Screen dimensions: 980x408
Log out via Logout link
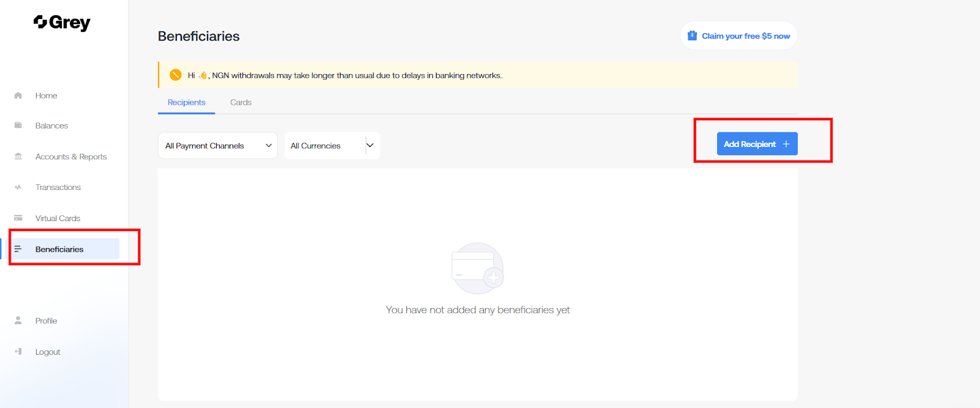48,352
